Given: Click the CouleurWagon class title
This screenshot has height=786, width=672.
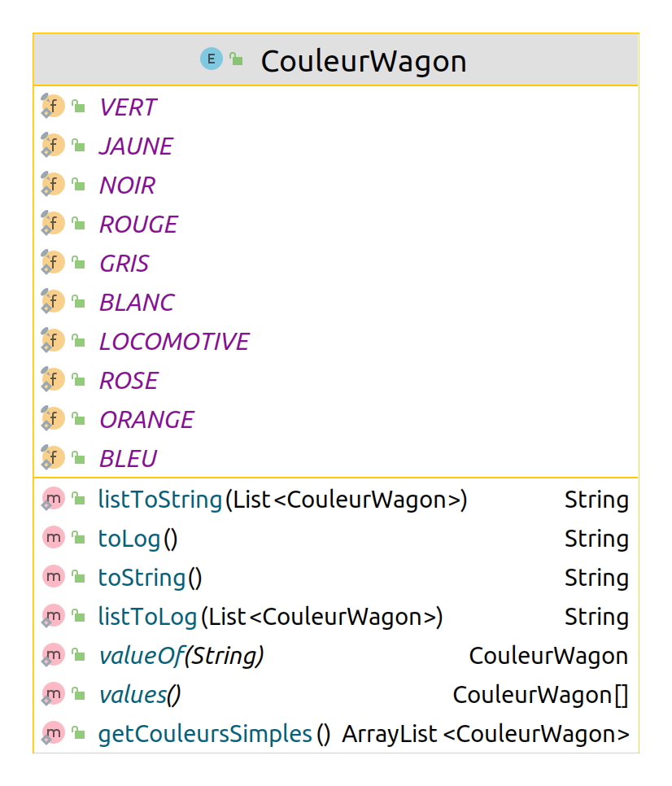Looking at the screenshot, I should pyautogui.click(x=363, y=61).
